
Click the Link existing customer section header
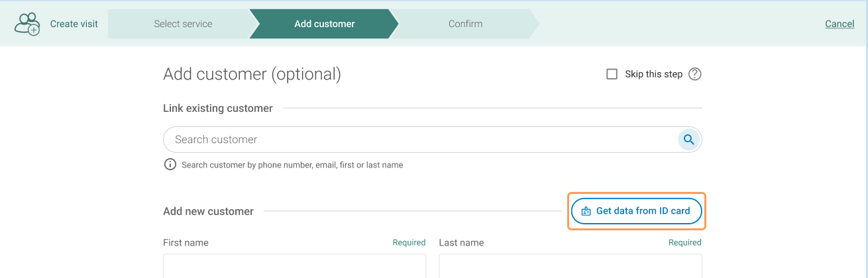point(217,109)
